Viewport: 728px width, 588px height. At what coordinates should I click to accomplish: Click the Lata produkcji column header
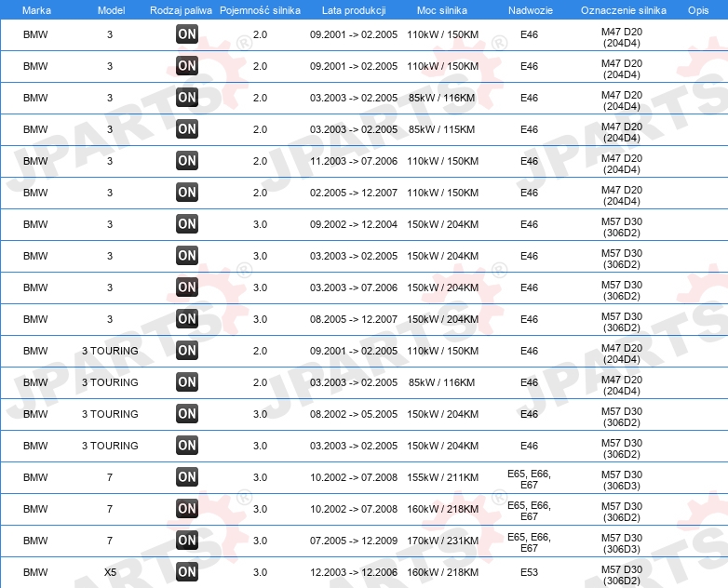click(354, 10)
